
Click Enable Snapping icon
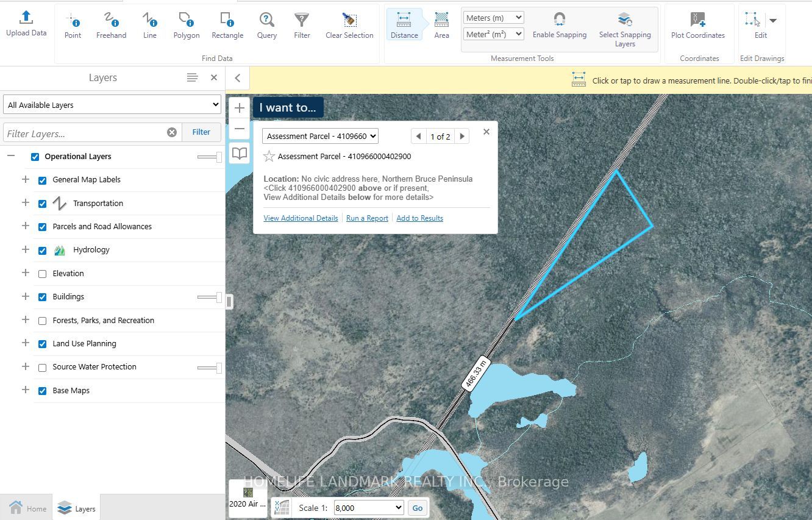559,20
